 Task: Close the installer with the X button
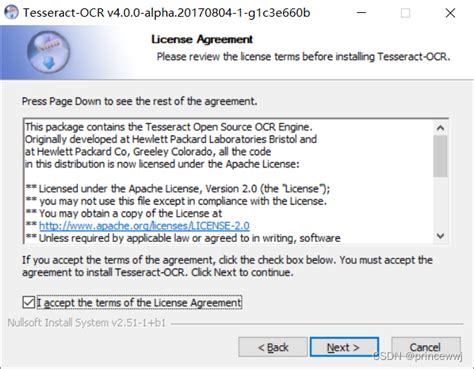(x=450, y=13)
